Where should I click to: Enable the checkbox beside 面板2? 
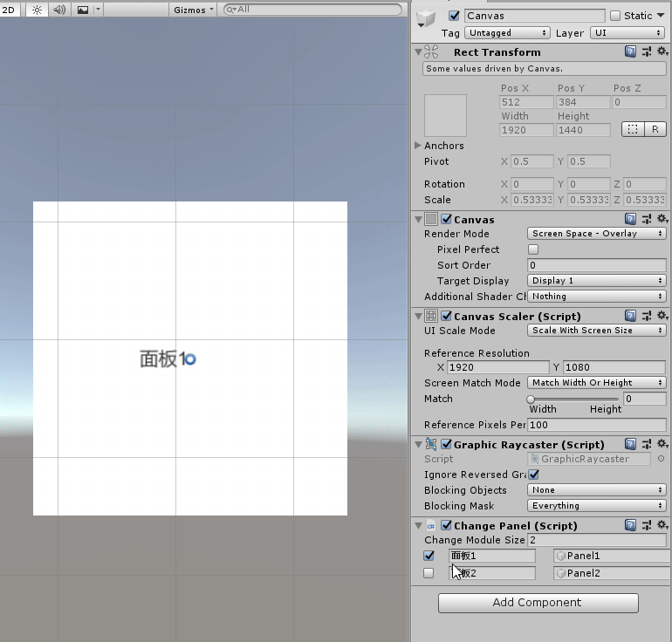[429, 573]
